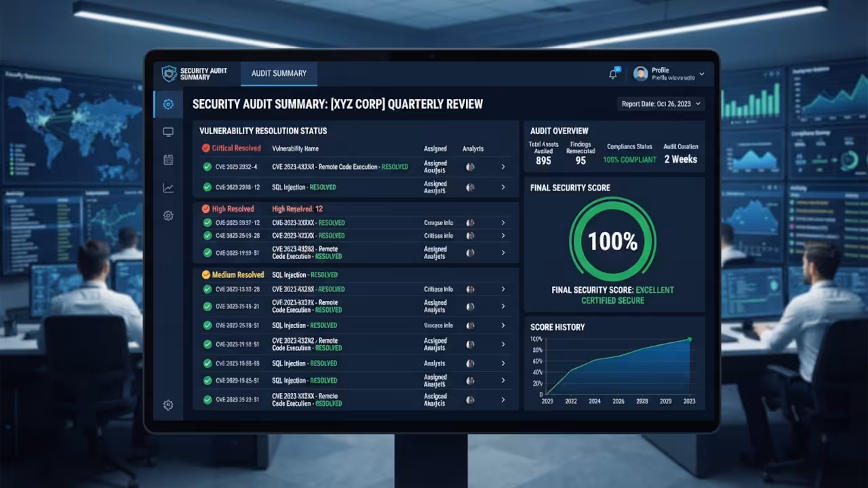
Task: Click the green check on the last Medium Resolved row
Action: point(207,400)
